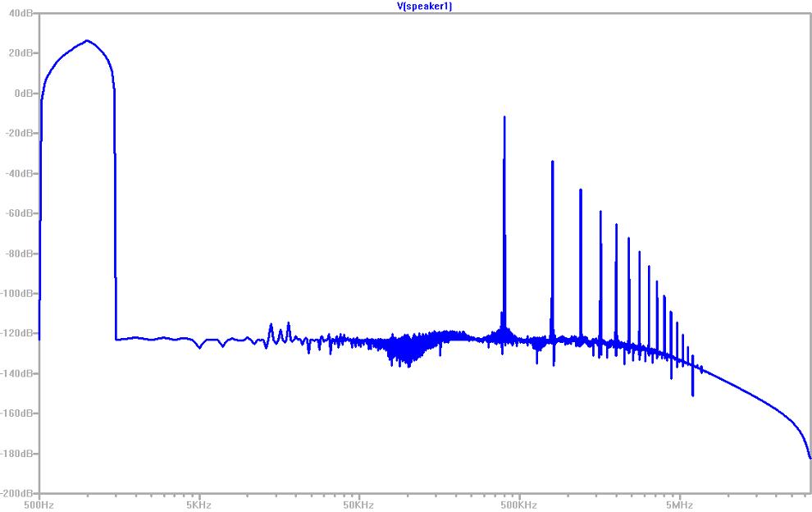Click the 40dB axis label
The image size is (812, 512).
point(21,13)
